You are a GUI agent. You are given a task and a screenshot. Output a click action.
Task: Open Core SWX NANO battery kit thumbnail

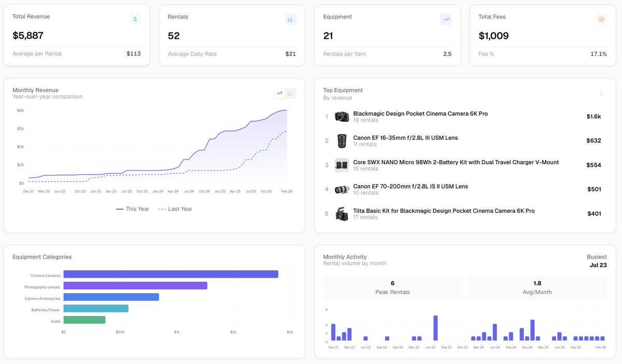342,165
